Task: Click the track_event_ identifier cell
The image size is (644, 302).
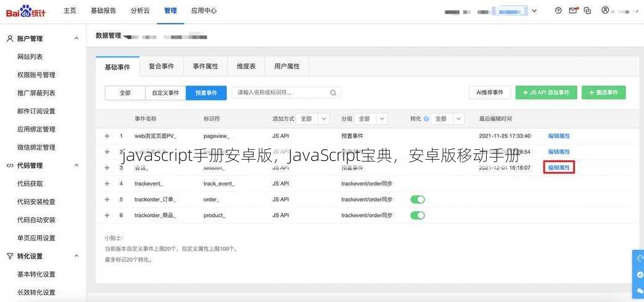Action: click(219, 184)
